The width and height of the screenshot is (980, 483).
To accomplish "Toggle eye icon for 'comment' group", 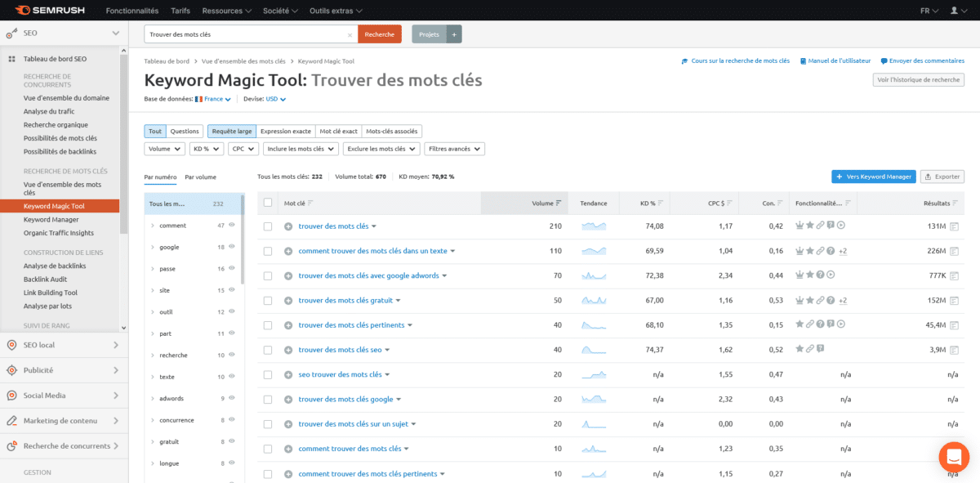I will coord(232,225).
